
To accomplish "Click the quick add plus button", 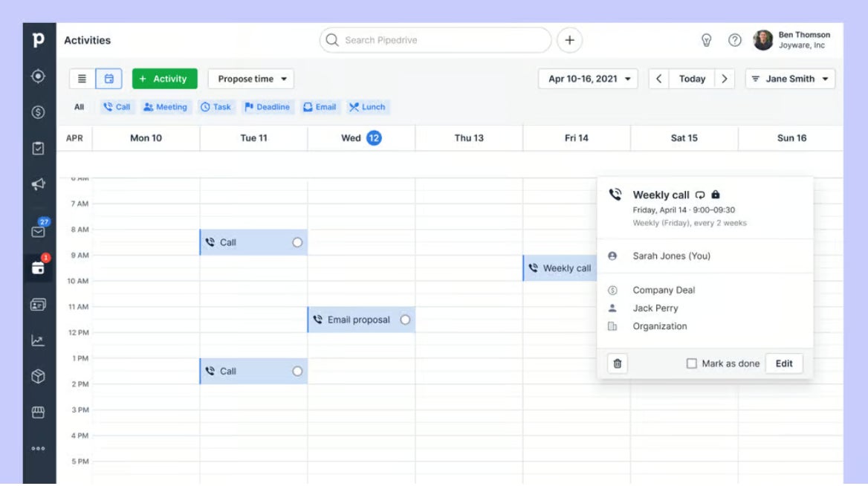I will tap(569, 40).
